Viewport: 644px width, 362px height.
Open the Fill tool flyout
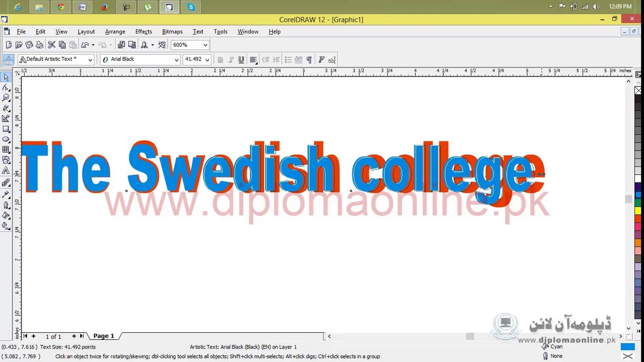6,215
